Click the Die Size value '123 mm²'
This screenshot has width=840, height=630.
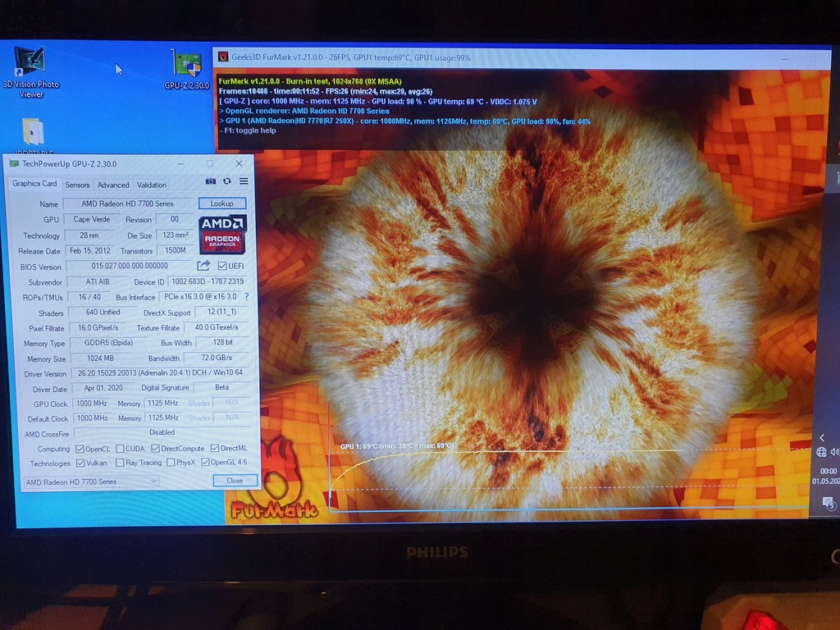[176, 235]
